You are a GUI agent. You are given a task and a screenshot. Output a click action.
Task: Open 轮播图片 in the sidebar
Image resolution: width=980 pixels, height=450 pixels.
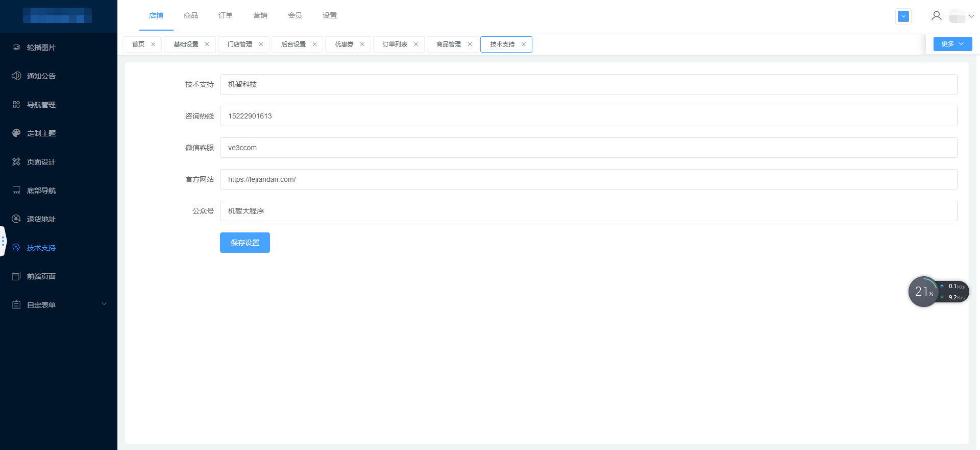[x=59, y=48]
